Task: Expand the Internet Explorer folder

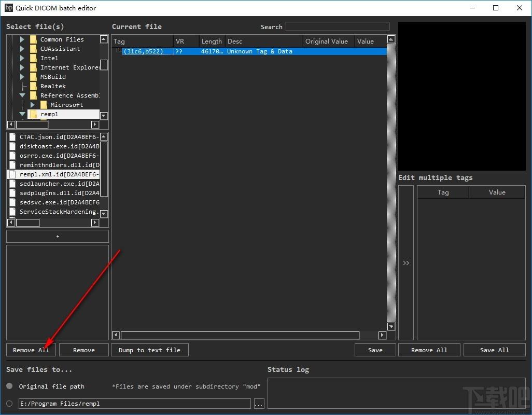Action: [22, 67]
